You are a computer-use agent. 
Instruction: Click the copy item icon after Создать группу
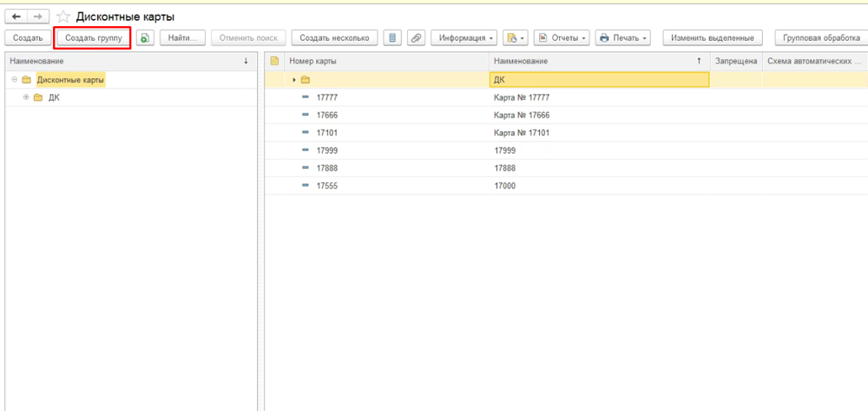click(145, 38)
